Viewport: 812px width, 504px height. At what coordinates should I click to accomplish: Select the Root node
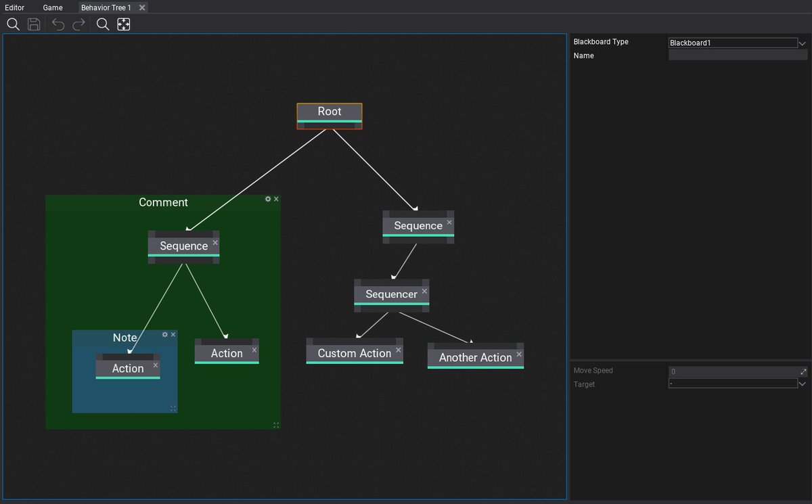coord(329,112)
